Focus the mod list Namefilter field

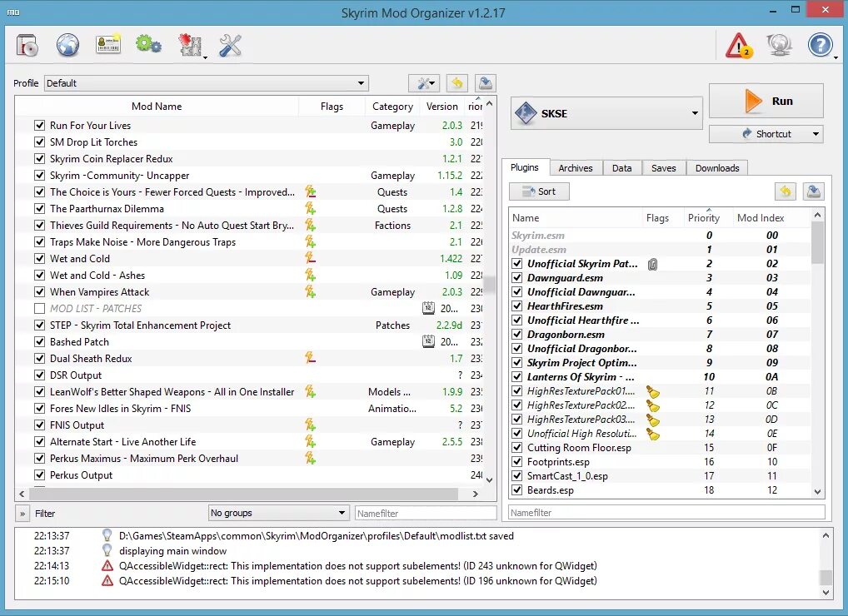[426, 513]
